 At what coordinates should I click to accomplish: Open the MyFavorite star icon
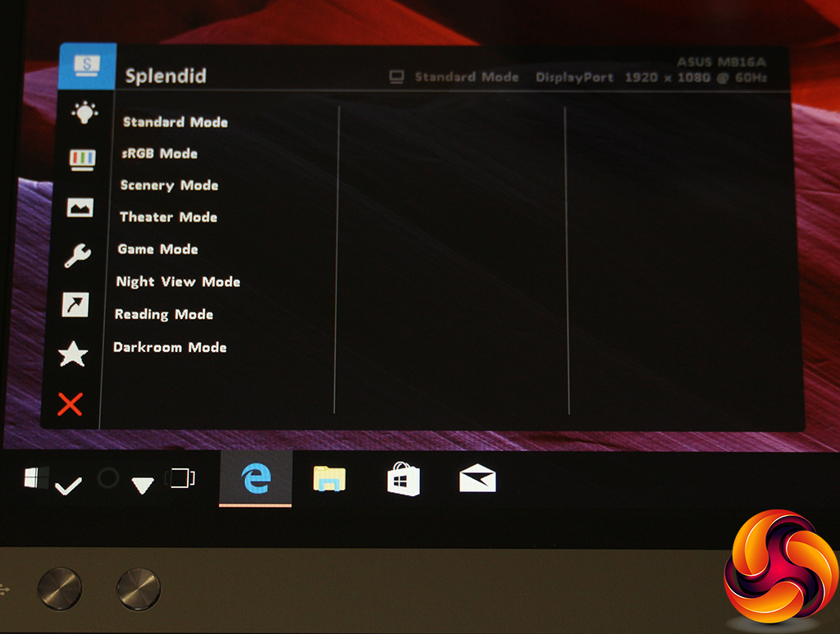pos(73,354)
